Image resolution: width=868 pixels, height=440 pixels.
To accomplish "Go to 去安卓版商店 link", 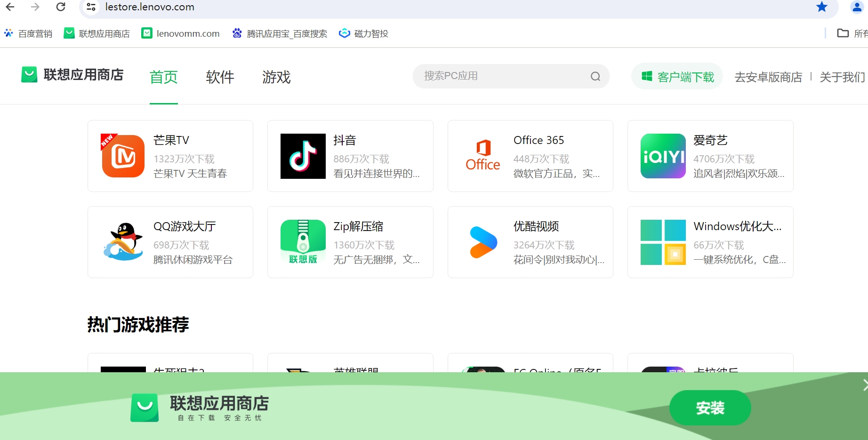I will click(768, 77).
